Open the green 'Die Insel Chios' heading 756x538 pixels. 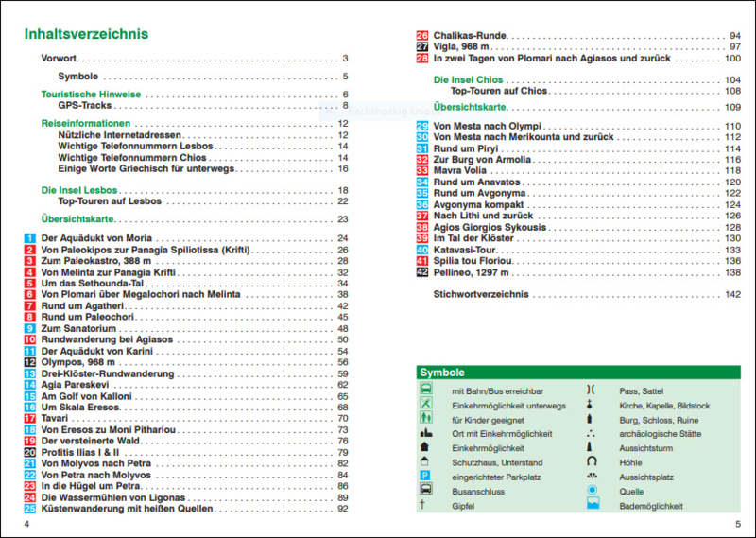tap(587, 80)
